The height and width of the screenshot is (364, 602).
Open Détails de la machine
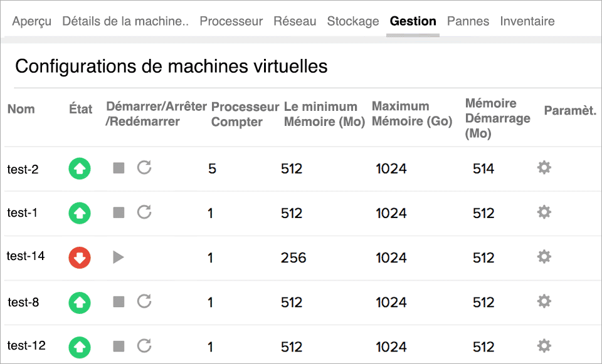pyautogui.click(x=124, y=21)
